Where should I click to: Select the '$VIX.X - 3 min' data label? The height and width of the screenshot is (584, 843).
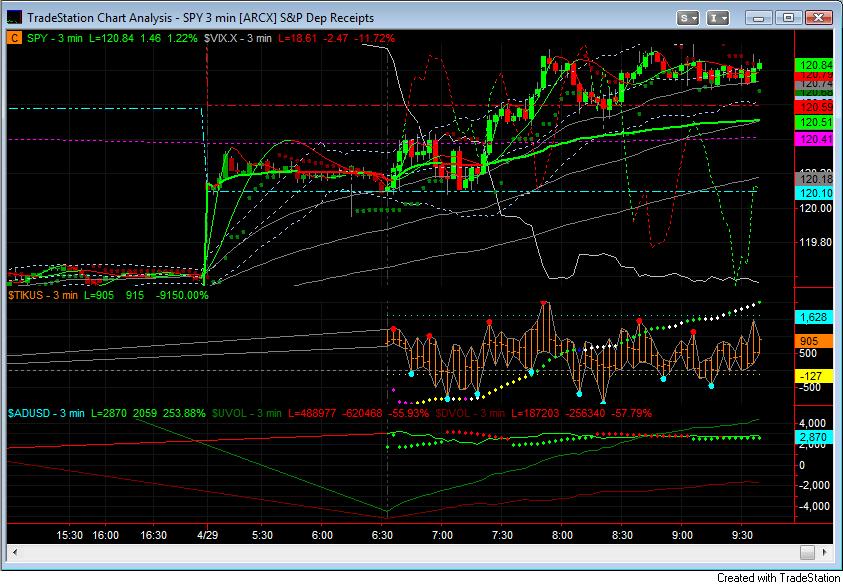(x=238, y=38)
